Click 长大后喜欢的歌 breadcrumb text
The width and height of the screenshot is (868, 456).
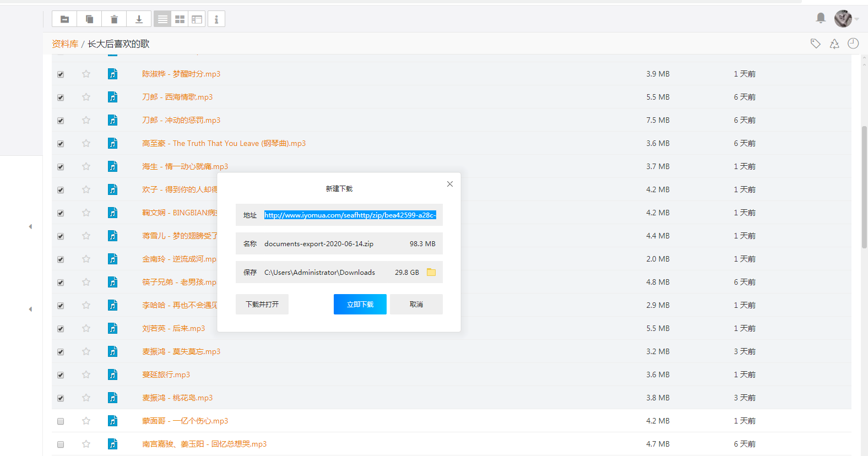click(118, 44)
